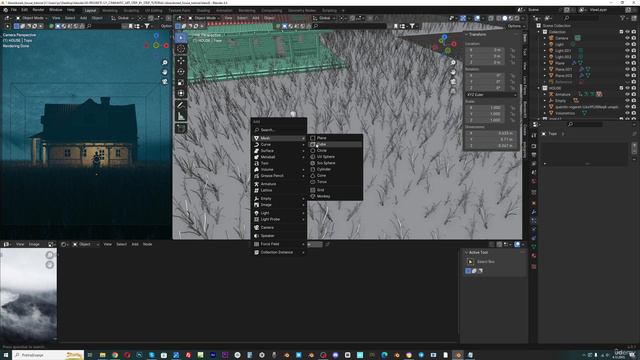The width and height of the screenshot is (640, 360).
Task: Collapse the Collection in the outliner
Action: coord(539,32)
